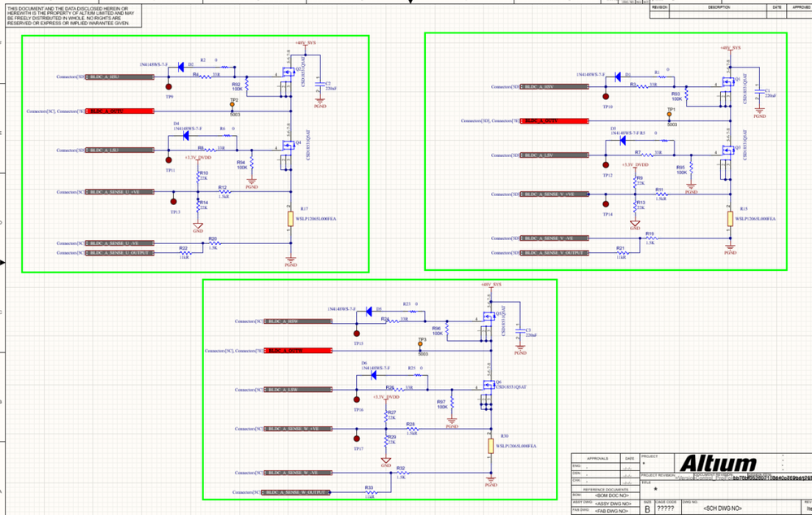The height and width of the screenshot is (515, 812).
Task: Click test point TP13 red dot
Action: [173, 202]
